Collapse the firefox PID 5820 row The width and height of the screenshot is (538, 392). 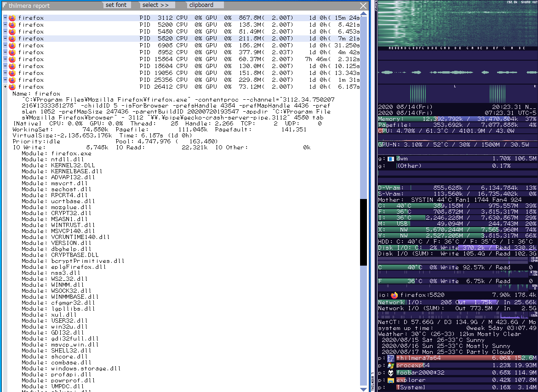tap(5, 39)
